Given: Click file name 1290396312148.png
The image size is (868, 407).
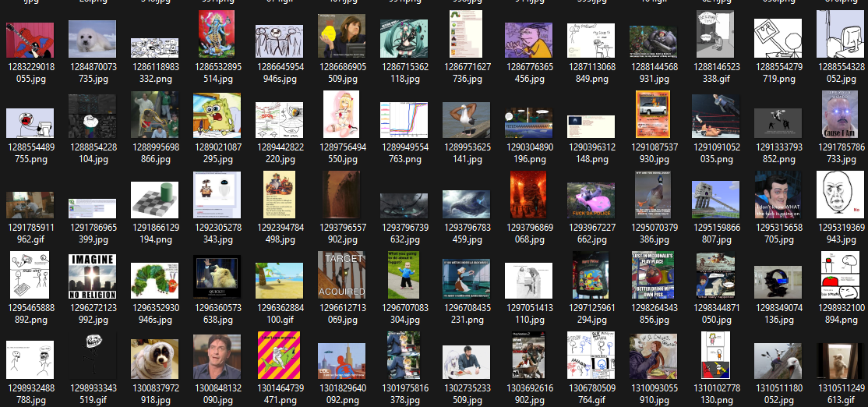Looking at the screenshot, I should pos(591,154).
